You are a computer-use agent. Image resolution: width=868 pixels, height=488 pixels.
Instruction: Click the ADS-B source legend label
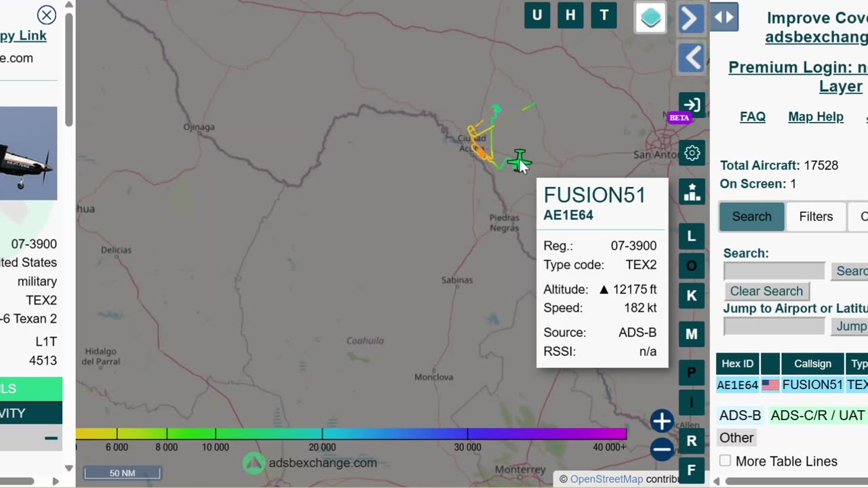[x=741, y=415]
